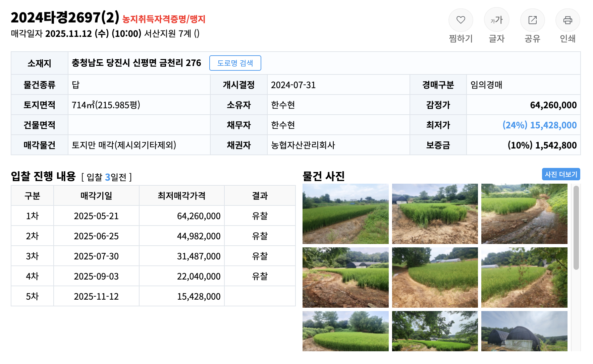The width and height of the screenshot is (593, 364).
Task: Click price 64,260,000 in 1차 row
Action: click(x=199, y=216)
